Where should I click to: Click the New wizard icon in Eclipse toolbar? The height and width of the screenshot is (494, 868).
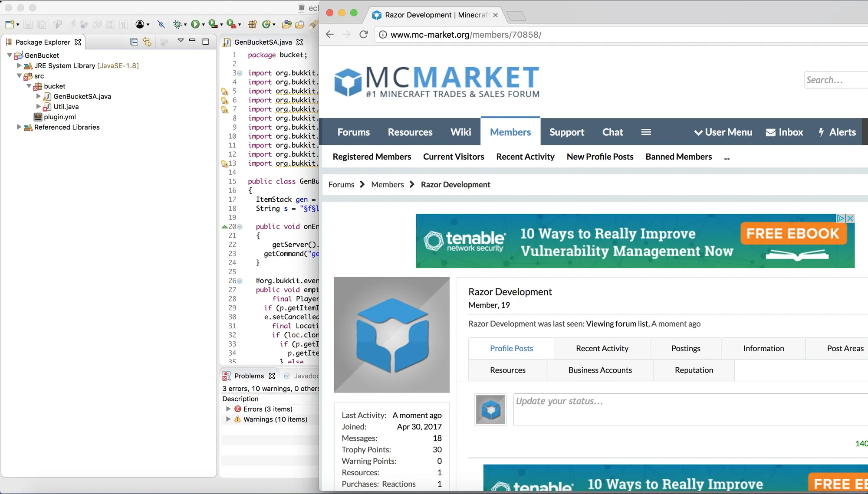coord(10,24)
